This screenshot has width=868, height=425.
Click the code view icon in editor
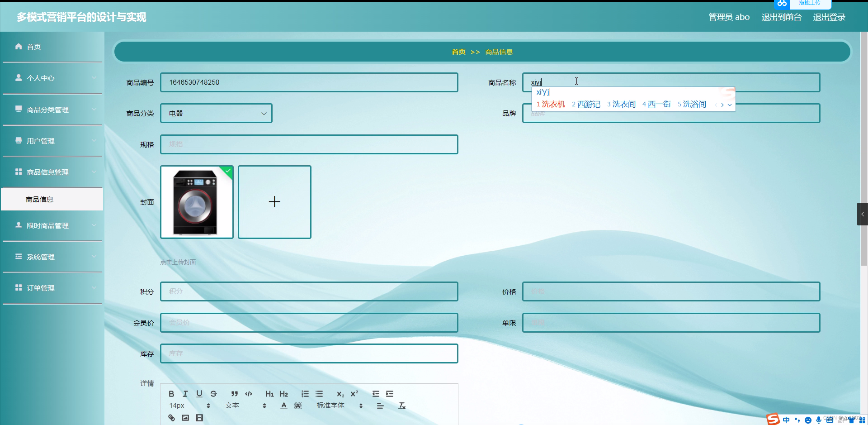click(x=248, y=394)
